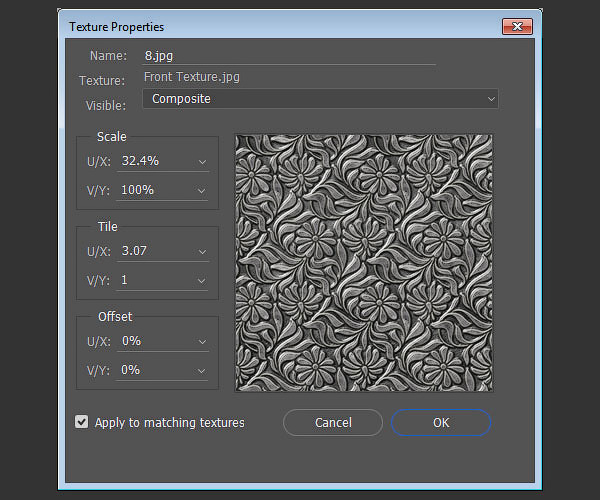Open the Scale U/X dropdown arrow
The height and width of the screenshot is (500, 600).
pyautogui.click(x=202, y=162)
